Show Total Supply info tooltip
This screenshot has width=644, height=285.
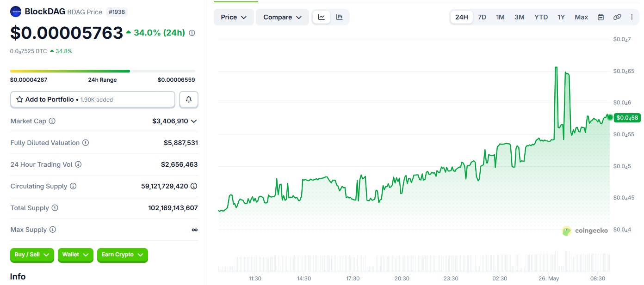[55, 208]
